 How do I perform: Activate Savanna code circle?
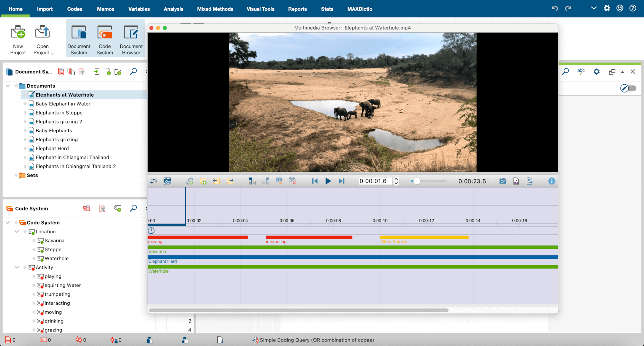pyautogui.click(x=34, y=240)
